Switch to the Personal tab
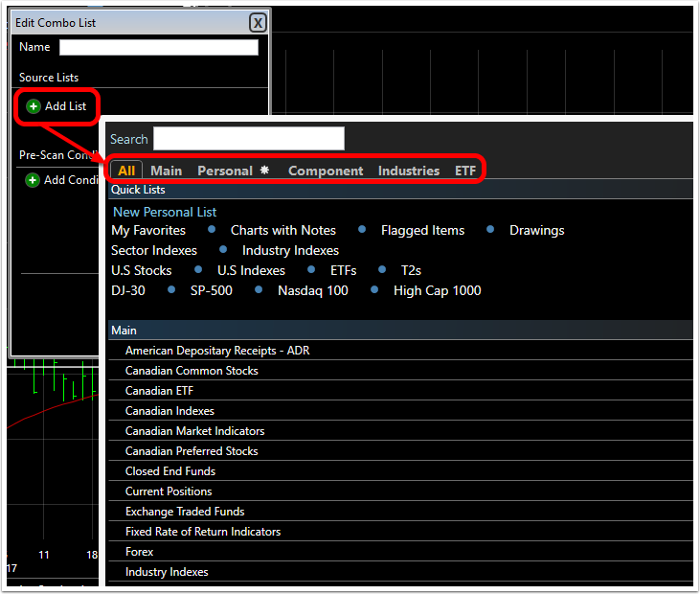The height and width of the screenshot is (594, 700). [x=225, y=171]
